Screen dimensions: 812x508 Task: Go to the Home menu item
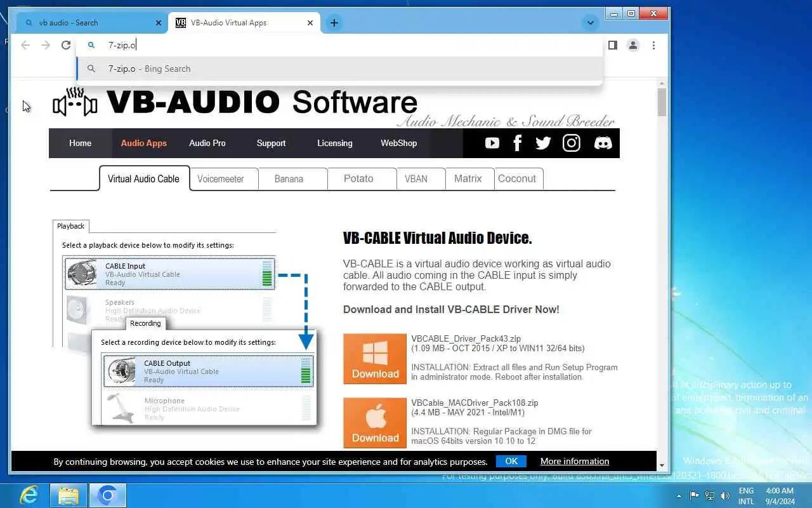[x=80, y=143]
